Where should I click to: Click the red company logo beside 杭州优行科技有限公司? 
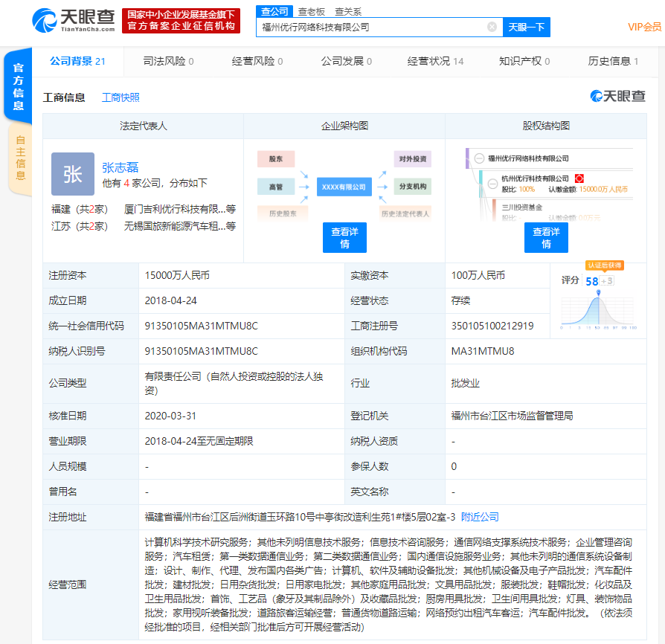tap(579, 178)
